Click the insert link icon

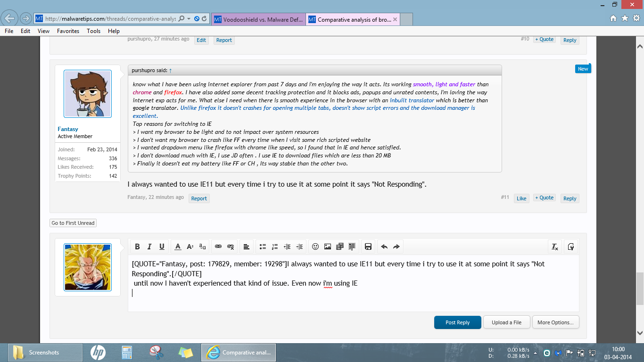point(218,247)
